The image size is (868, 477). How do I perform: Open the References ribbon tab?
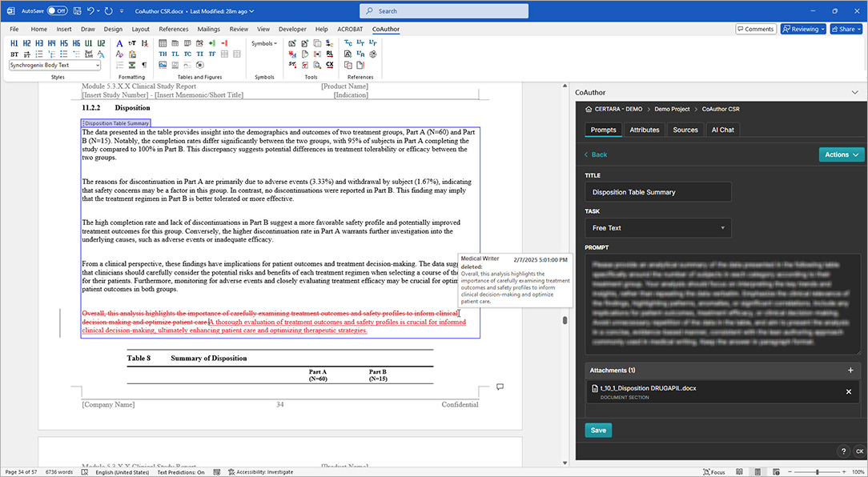tap(174, 29)
